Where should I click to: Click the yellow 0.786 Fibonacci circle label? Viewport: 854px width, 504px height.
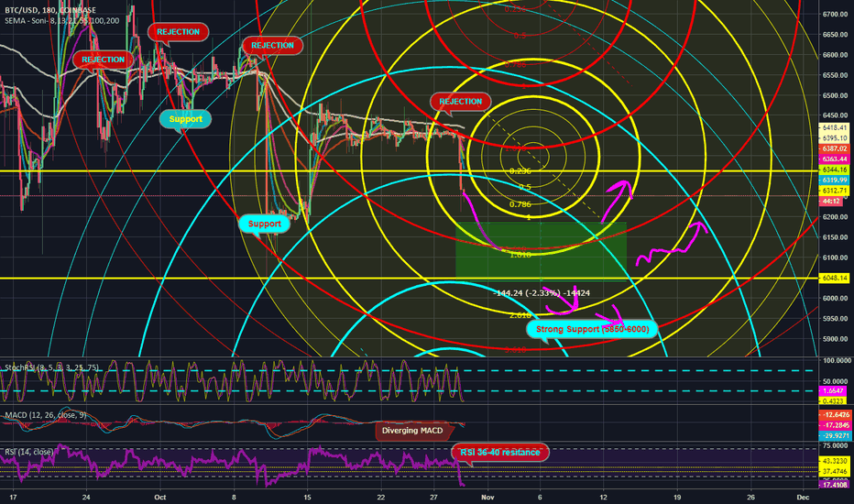tap(520, 204)
